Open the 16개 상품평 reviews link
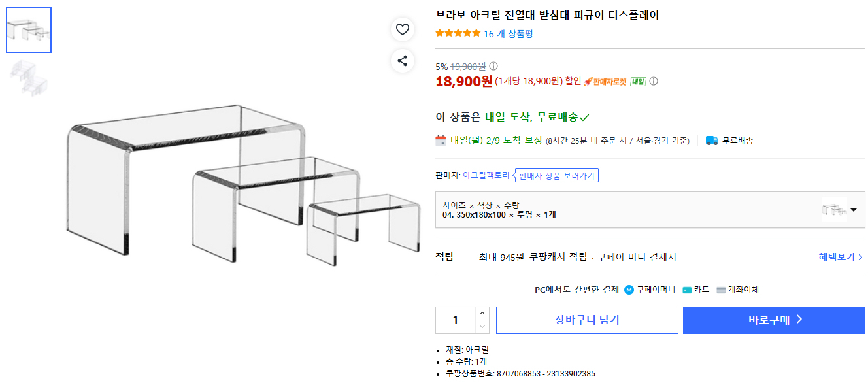This screenshot has height=383, width=868. click(508, 34)
